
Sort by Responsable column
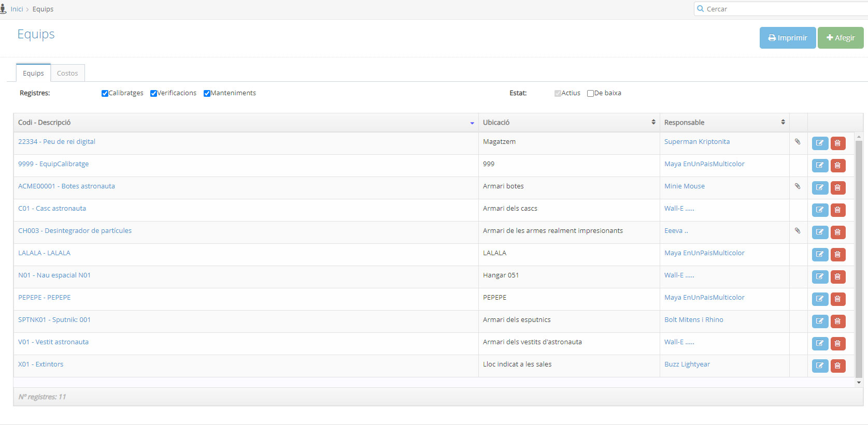[724, 123]
